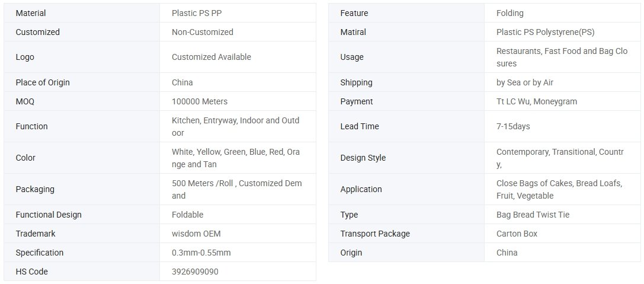Select the Folding feature value
Screen dimensions: 644x284
510,13
